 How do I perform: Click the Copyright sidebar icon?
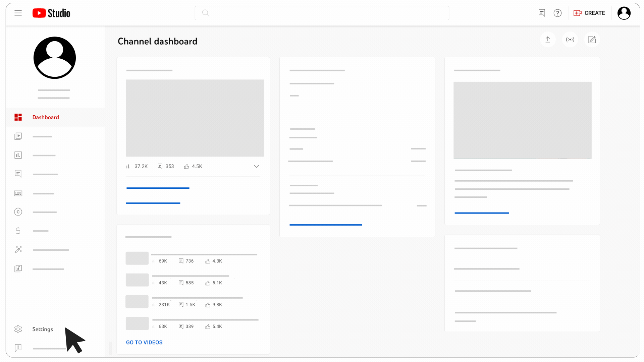(x=18, y=212)
